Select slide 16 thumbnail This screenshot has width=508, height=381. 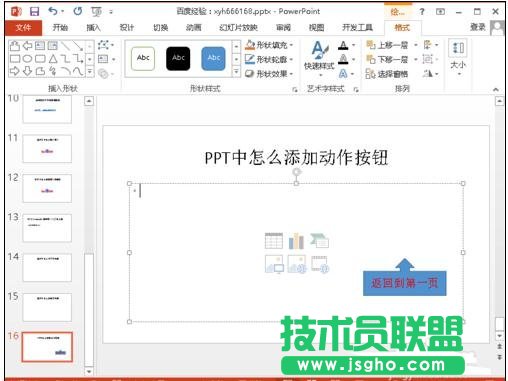(x=47, y=347)
